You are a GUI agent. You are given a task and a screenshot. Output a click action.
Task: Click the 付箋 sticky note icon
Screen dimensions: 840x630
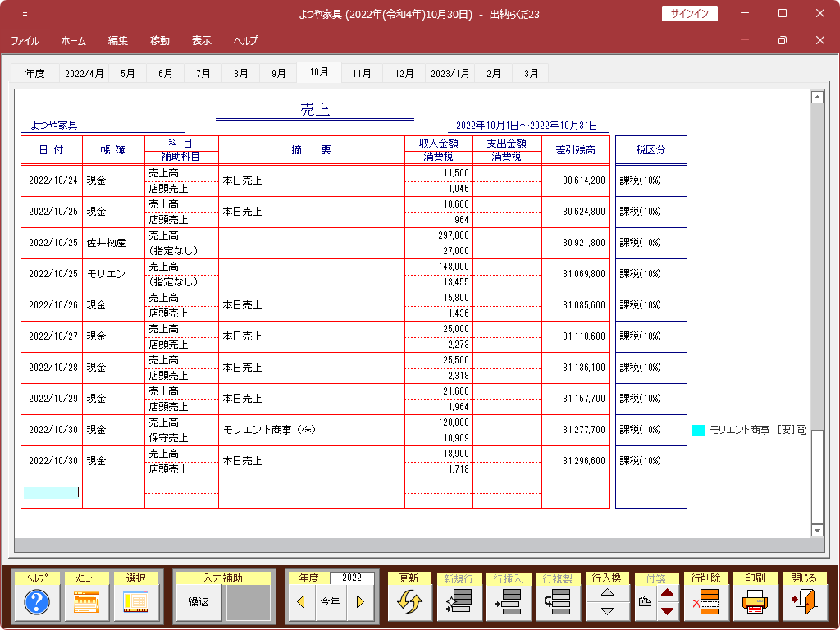(645, 602)
